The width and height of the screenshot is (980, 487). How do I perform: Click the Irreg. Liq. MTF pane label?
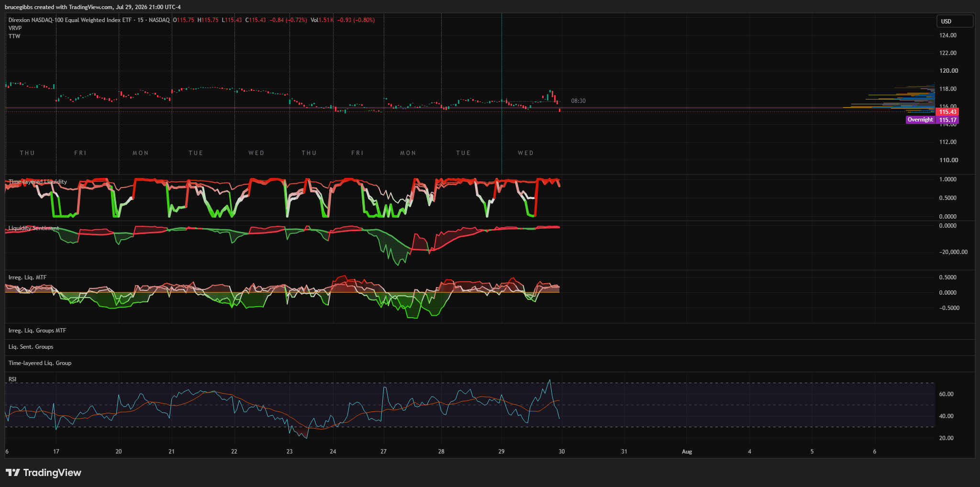point(27,277)
